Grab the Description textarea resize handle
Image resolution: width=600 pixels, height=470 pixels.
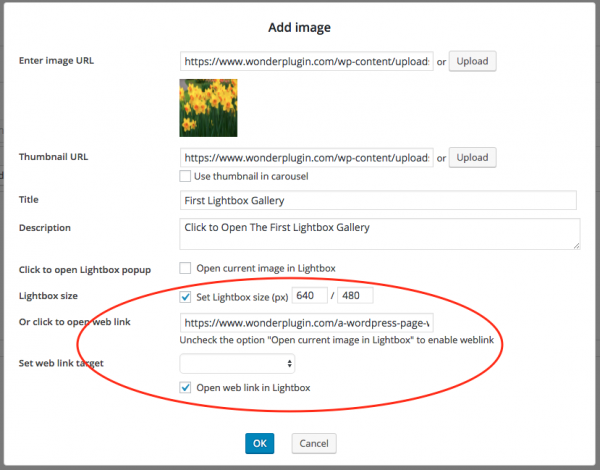[x=575, y=245]
